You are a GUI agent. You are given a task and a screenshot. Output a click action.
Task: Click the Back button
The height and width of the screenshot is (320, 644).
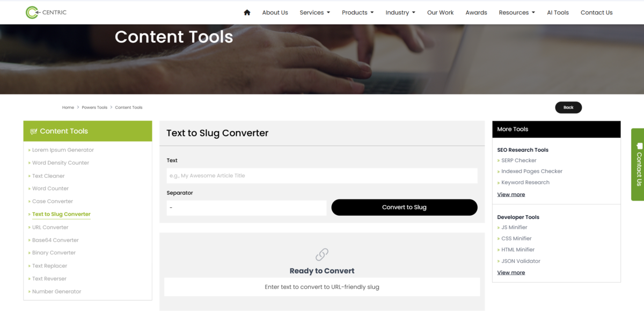(x=568, y=107)
